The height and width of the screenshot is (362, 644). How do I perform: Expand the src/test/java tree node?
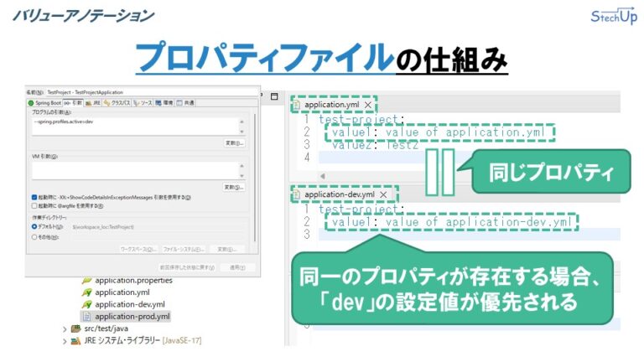(65, 329)
